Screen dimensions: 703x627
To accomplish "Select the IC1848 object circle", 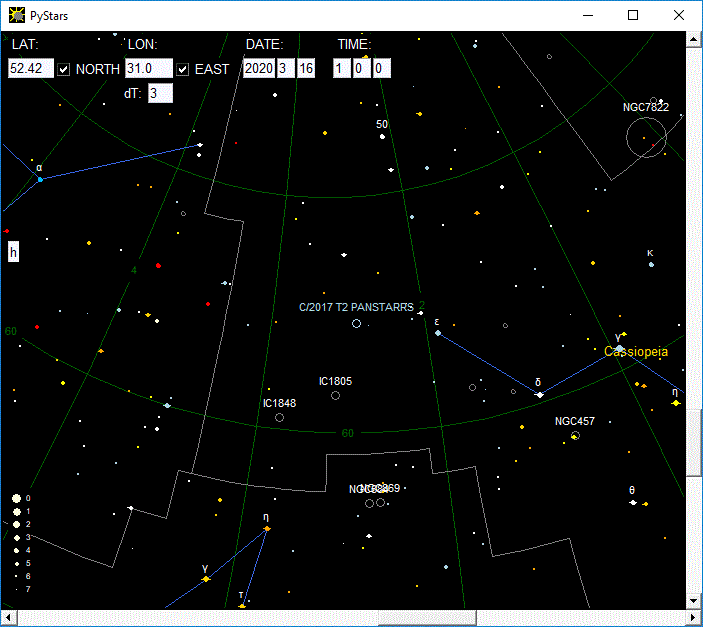I will 279,418.
